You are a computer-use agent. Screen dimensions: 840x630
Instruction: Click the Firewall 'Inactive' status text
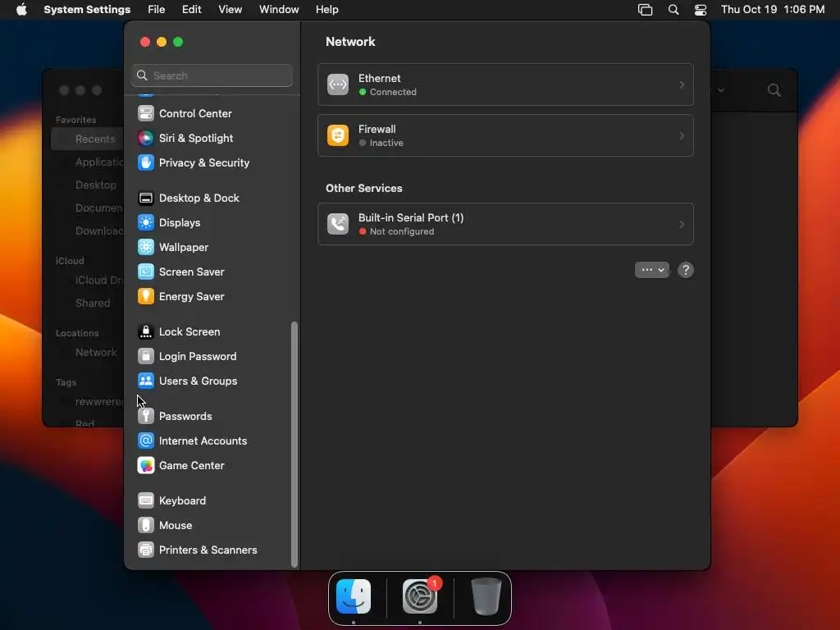pyautogui.click(x=386, y=143)
